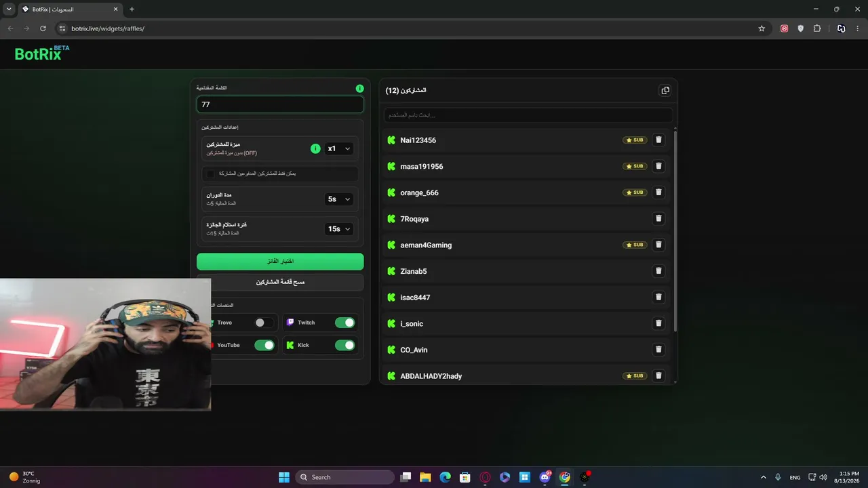868x488 pixels.
Task: Click SUB badge on Nai123456
Action: coord(635,140)
